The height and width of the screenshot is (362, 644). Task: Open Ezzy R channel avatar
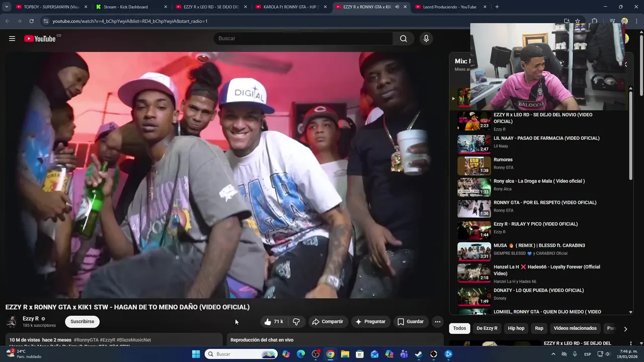12,322
